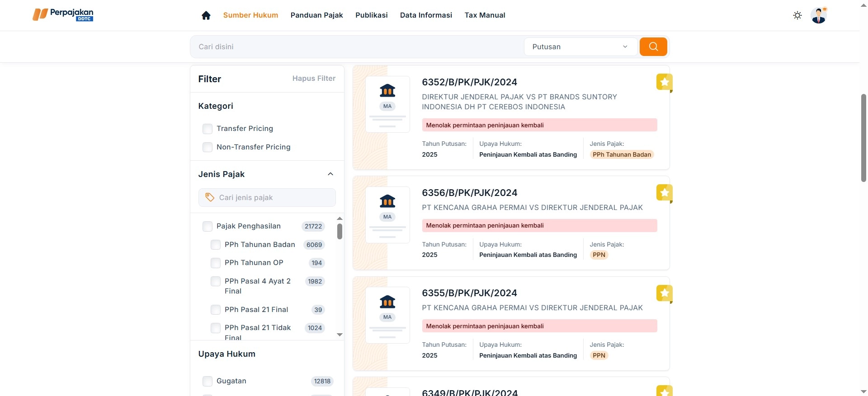868x396 pixels.
Task: Open the Panduan Pajak menu
Action: [x=316, y=15]
